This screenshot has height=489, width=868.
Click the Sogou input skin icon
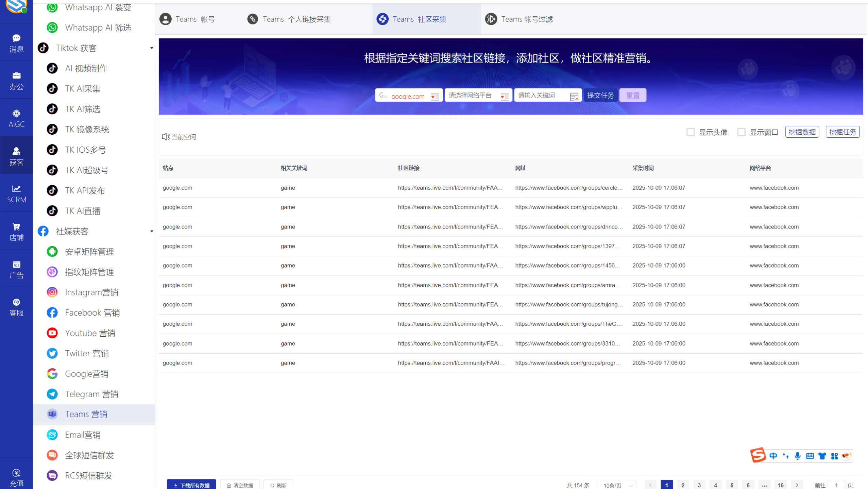822,456
